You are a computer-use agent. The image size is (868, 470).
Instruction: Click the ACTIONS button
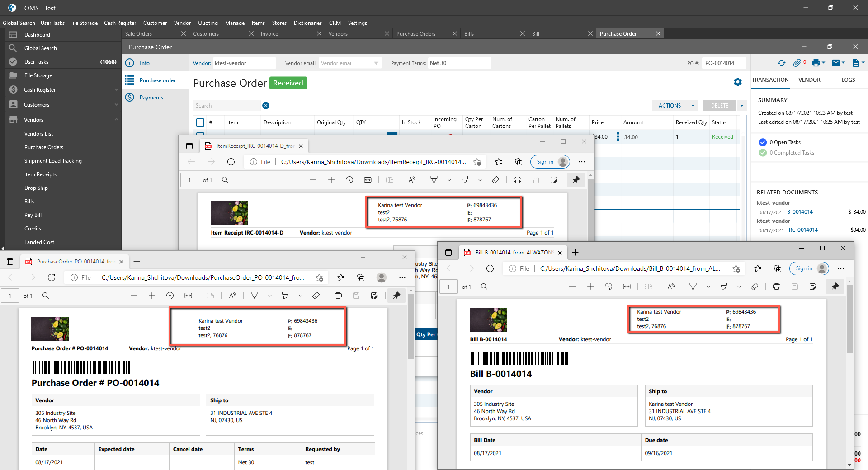point(670,106)
